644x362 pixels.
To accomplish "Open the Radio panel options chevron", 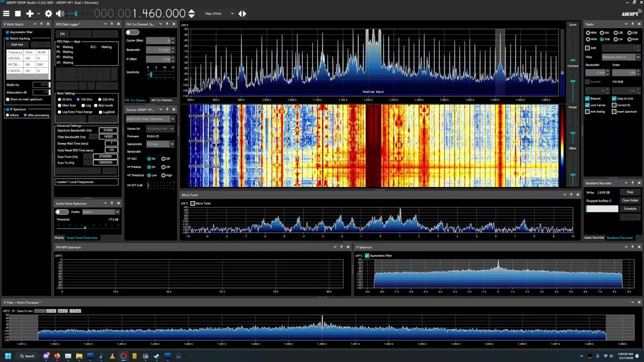I will [x=625, y=24].
